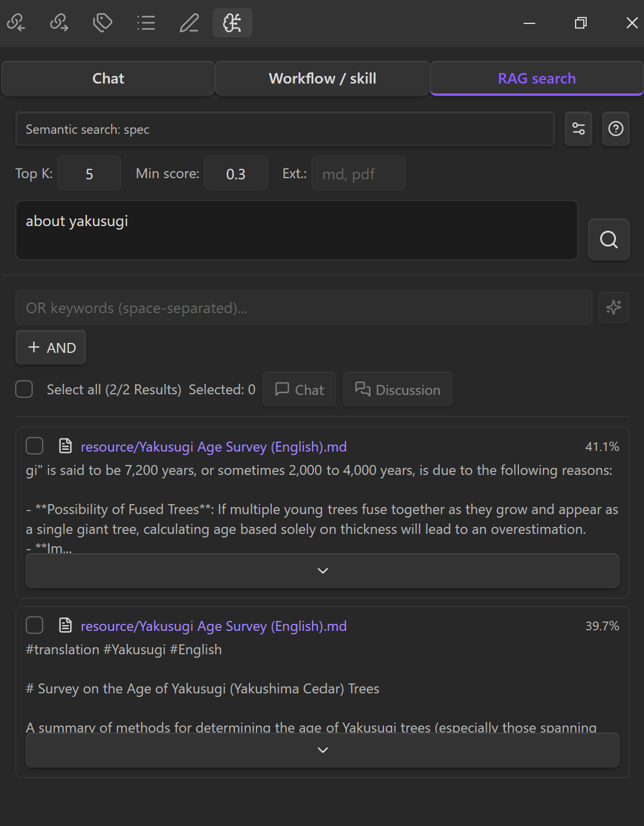Click the Discussion button
Viewport: 644px width, 826px height.
(397, 390)
